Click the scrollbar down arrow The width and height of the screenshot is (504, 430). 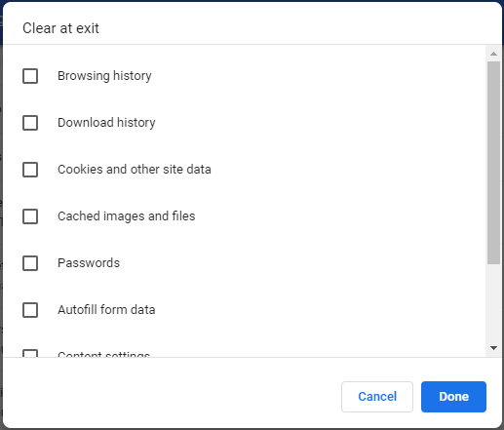point(493,348)
